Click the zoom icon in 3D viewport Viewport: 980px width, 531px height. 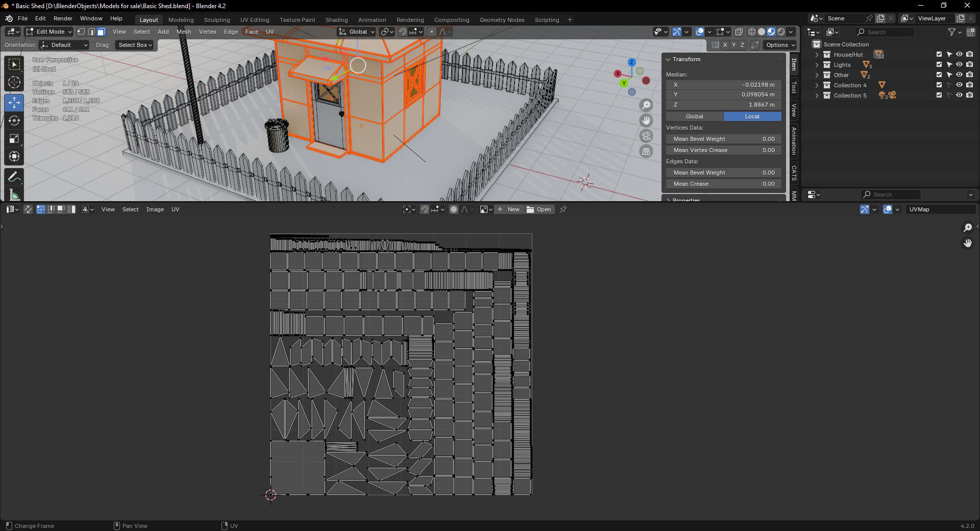646,105
